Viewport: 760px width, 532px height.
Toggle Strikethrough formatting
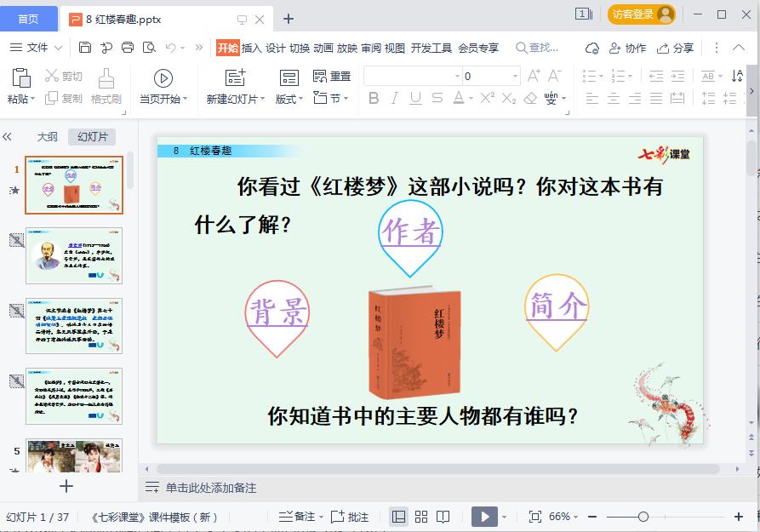point(437,99)
